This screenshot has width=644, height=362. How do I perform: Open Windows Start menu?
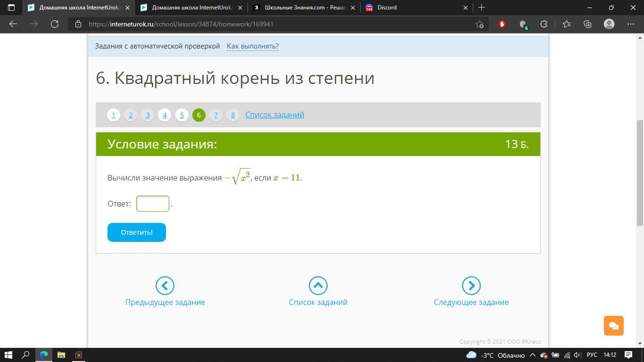[8, 355]
